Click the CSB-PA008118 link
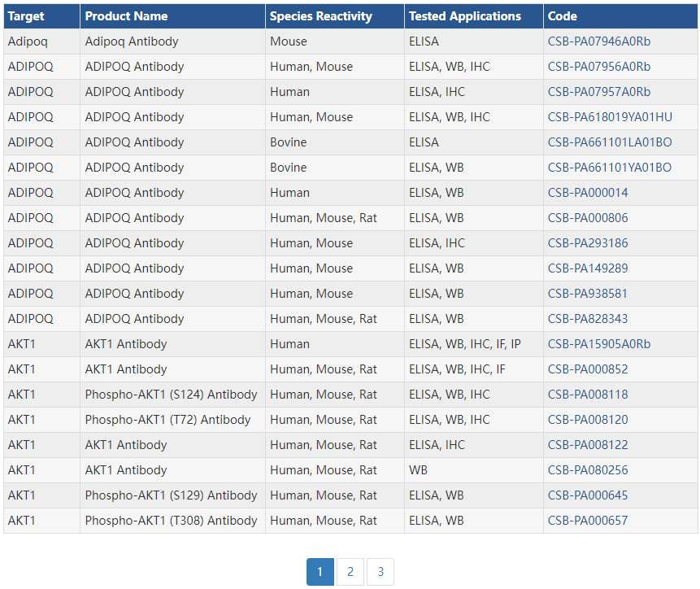Image resolution: width=700 pixels, height=589 pixels. pyautogui.click(x=588, y=395)
